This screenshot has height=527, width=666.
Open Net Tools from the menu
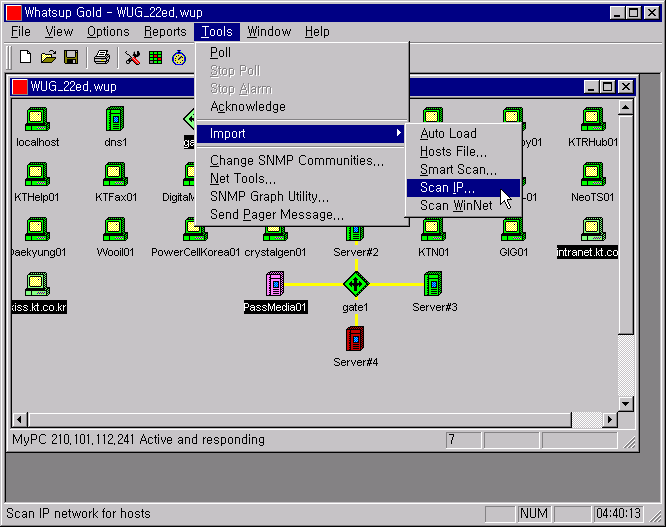pyautogui.click(x=302, y=179)
